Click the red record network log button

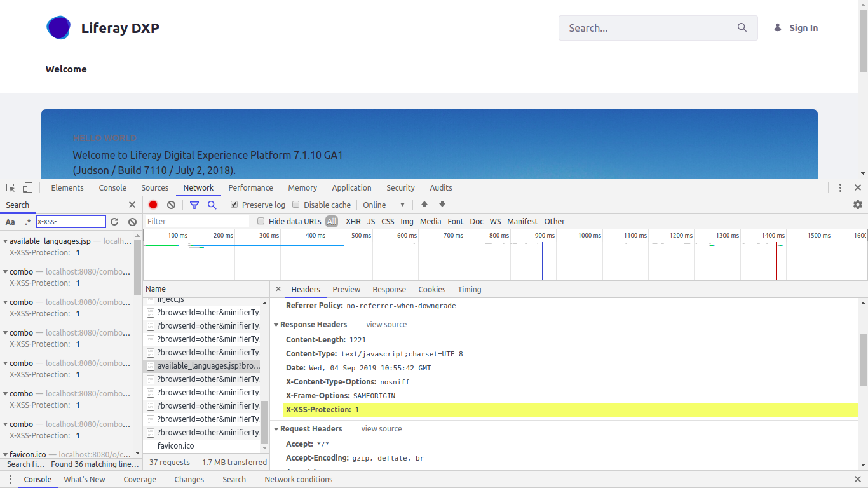(x=153, y=205)
